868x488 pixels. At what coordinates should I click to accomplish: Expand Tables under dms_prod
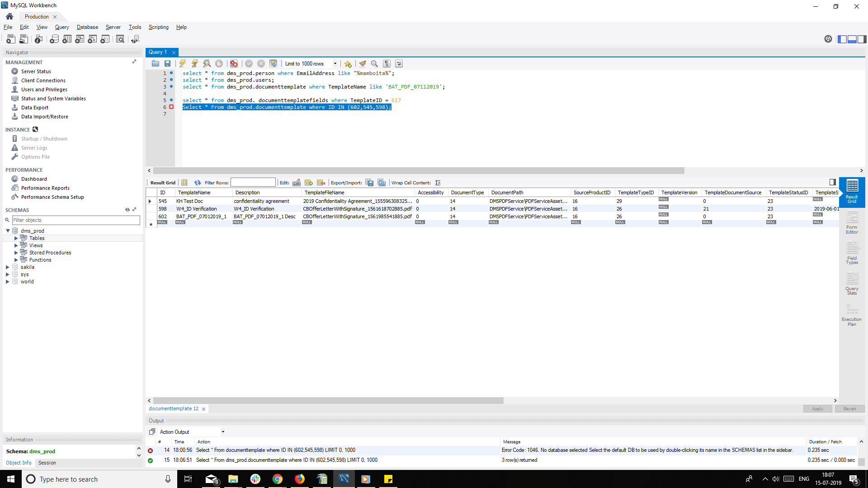click(16, 238)
